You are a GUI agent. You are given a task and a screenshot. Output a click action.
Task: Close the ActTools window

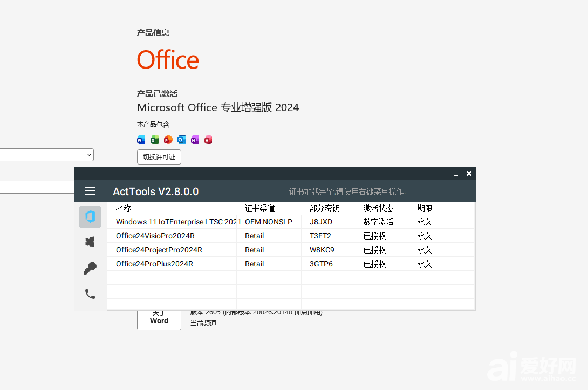tap(469, 174)
